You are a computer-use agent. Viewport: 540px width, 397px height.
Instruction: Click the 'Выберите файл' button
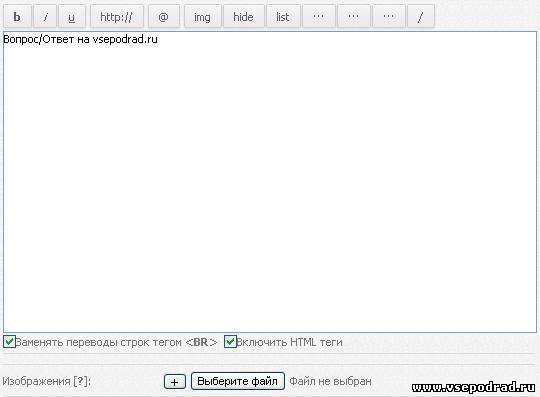(238, 381)
